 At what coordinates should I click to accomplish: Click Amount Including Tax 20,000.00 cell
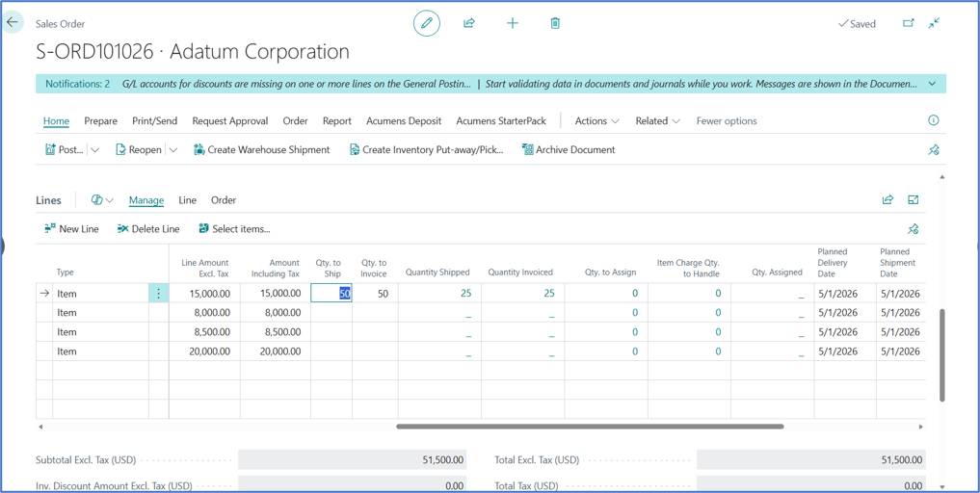[275, 351]
